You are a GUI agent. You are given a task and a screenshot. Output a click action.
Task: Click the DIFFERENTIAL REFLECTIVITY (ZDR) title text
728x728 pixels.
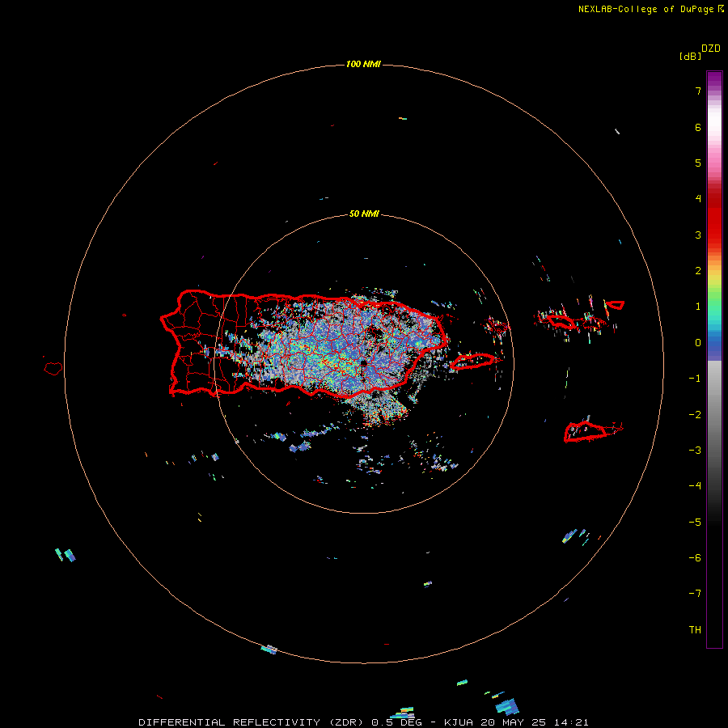click(252, 722)
